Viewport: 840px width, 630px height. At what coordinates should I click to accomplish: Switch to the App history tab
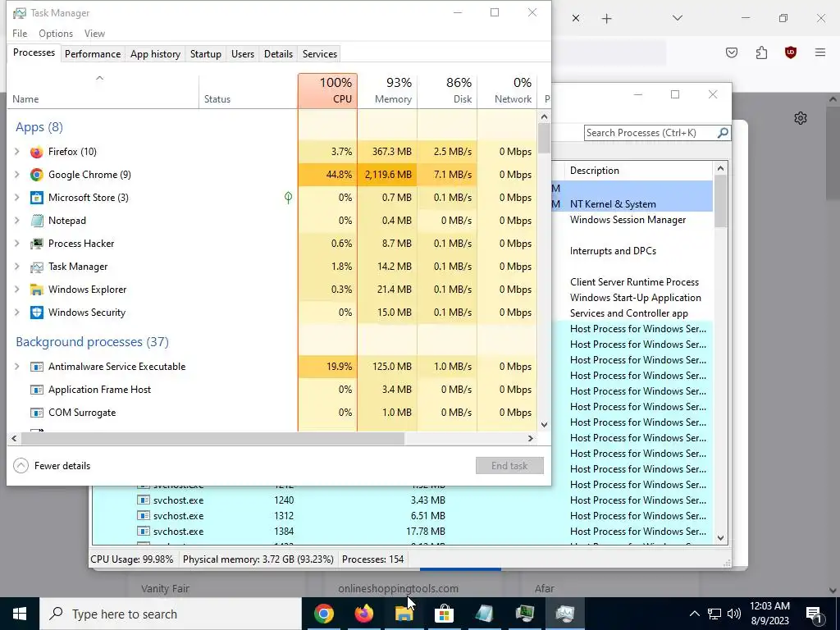tap(155, 54)
